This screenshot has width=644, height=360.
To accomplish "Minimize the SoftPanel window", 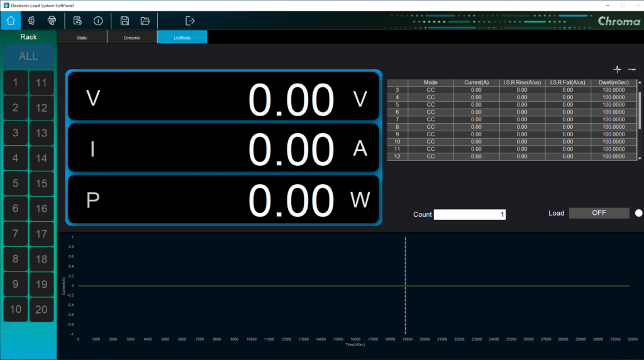I will (x=608, y=5).
